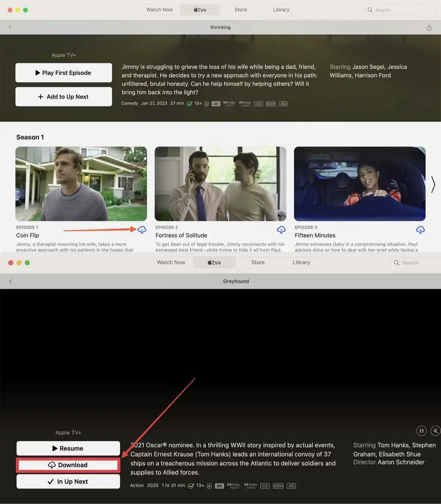
Task: Download Episode 1 Coin Flip via cloud icon
Action: click(142, 230)
